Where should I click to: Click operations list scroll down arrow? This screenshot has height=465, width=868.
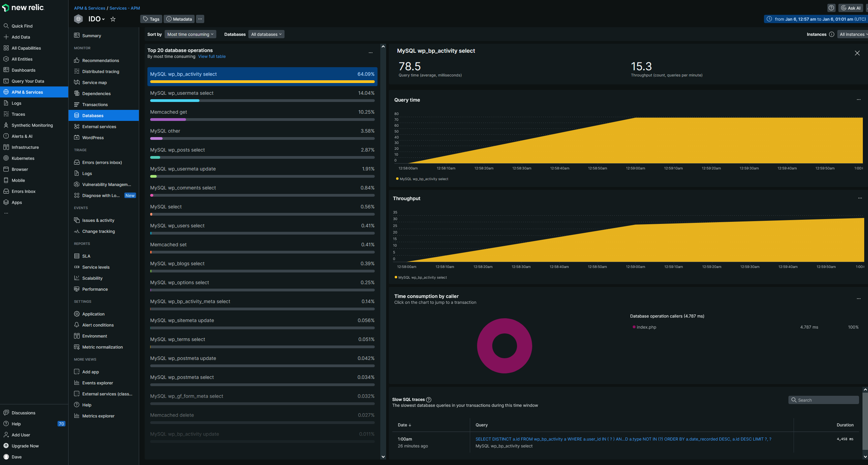(x=383, y=457)
